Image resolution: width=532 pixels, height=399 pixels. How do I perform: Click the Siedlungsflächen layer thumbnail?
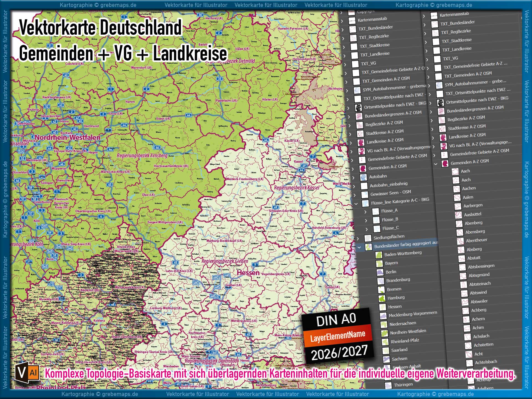(x=368, y=238)
